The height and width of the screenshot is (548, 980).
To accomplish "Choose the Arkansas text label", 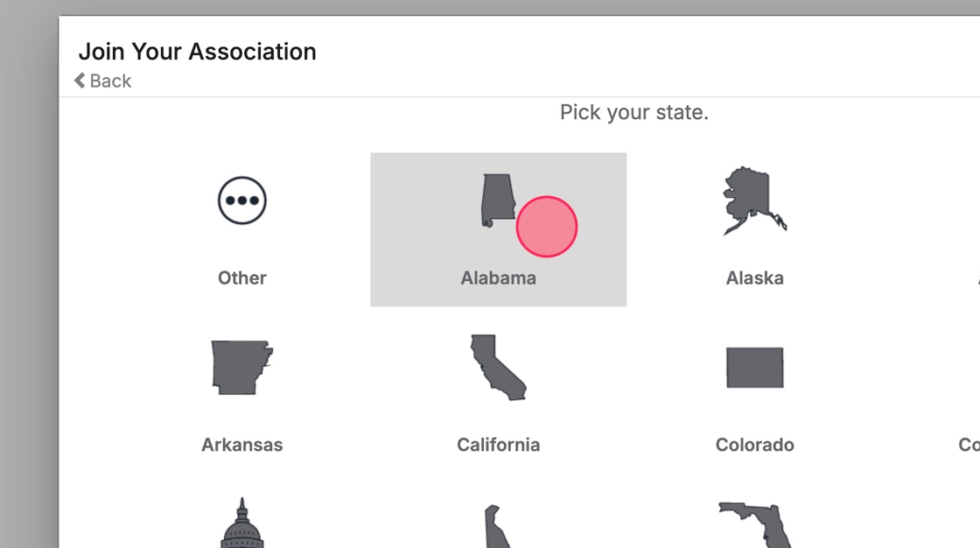I will point(242,445).
